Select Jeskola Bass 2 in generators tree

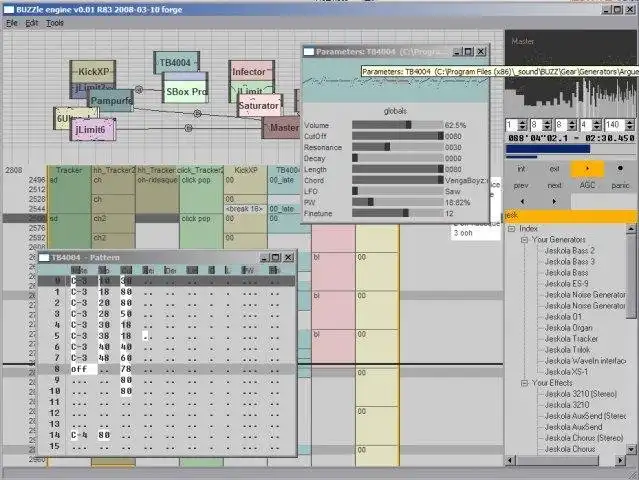(570, 251)
